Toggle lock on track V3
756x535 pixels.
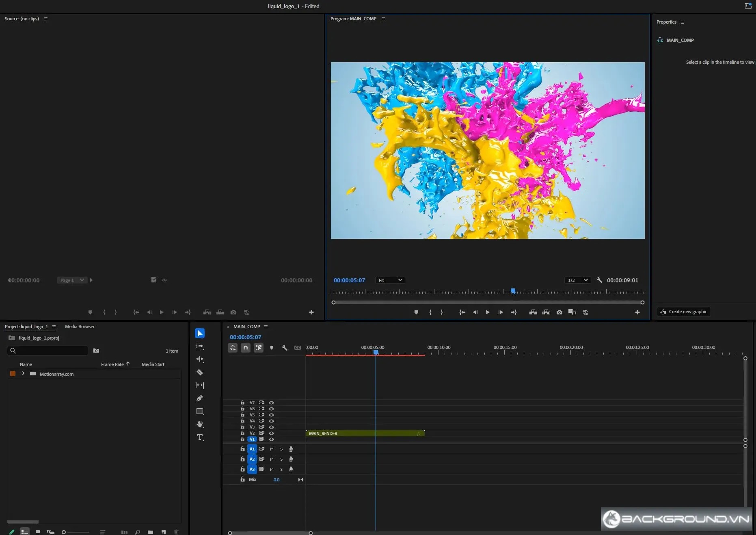[242, 427]
